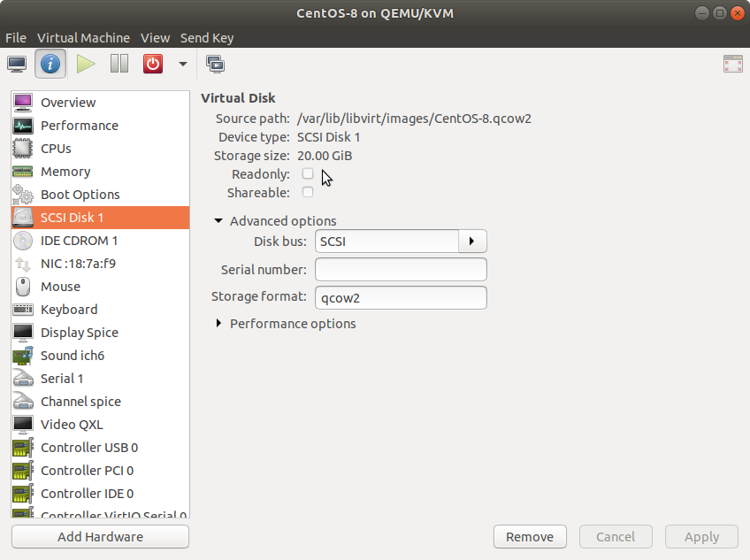
Task: Click the Apply button
Action: click(x=701, y=536)
